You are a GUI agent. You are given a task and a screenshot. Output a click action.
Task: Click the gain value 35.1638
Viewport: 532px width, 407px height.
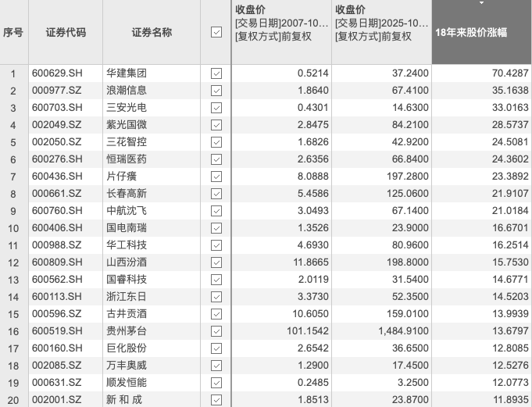click(x=510, y=91)
